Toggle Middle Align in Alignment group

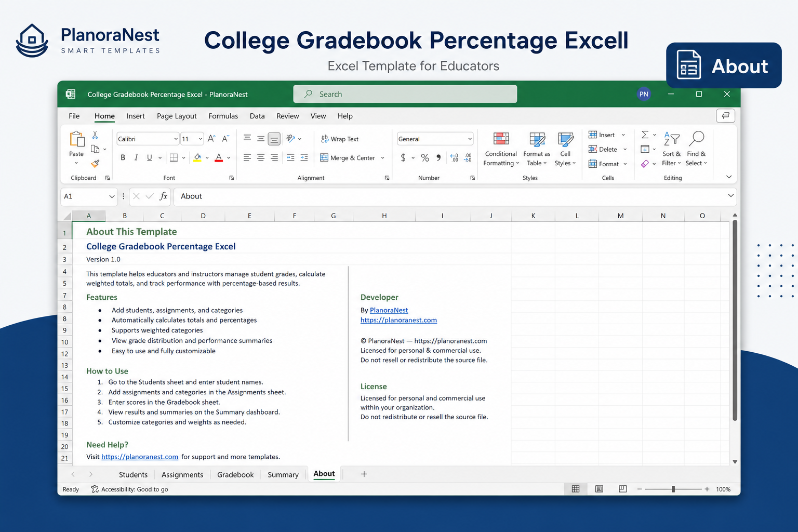pyautogui.click(x=261, y=138)
